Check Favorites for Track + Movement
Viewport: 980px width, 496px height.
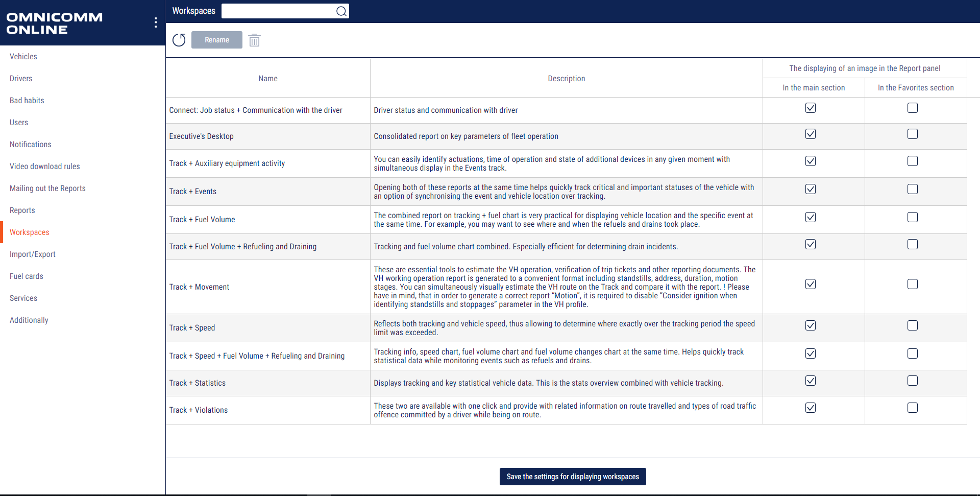[x=913, y=284]
